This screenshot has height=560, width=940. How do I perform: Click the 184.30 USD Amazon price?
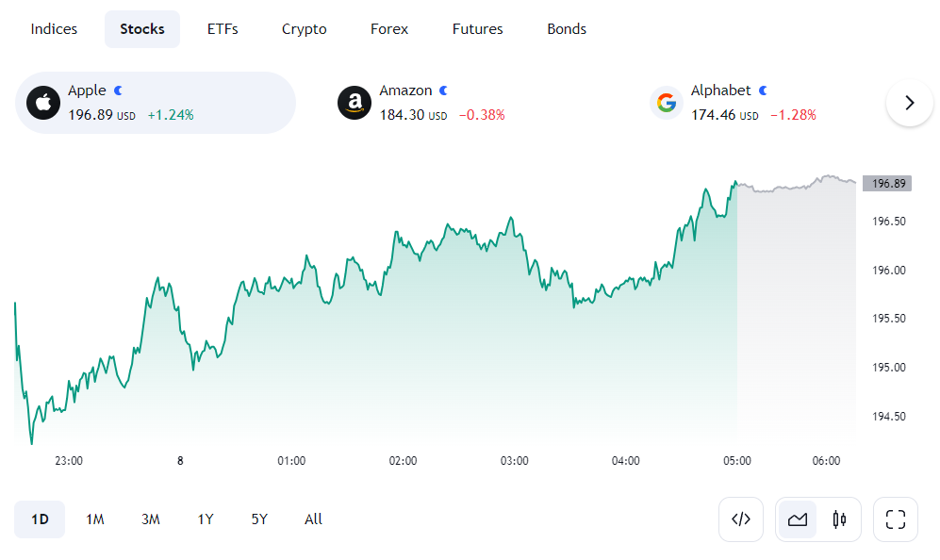click(x=413, y=115)
